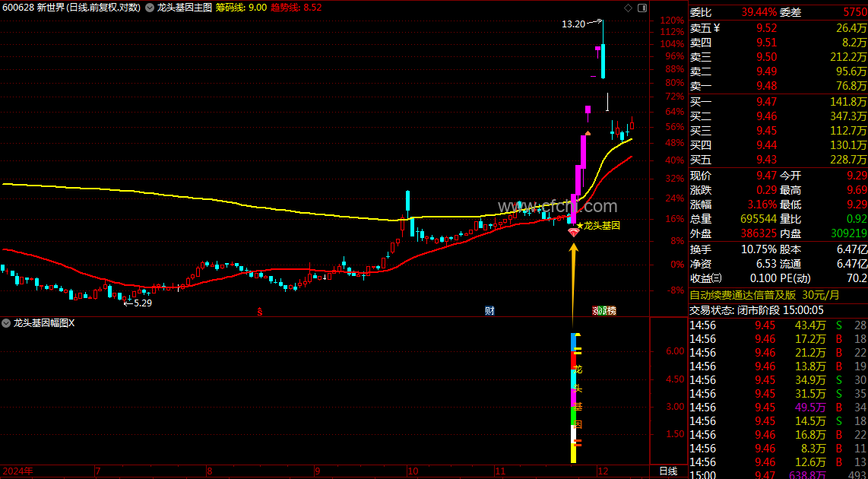Click the diamond marker icon atop chart
The width and height of the screenshot is (868, 479).
click(628, 8)
